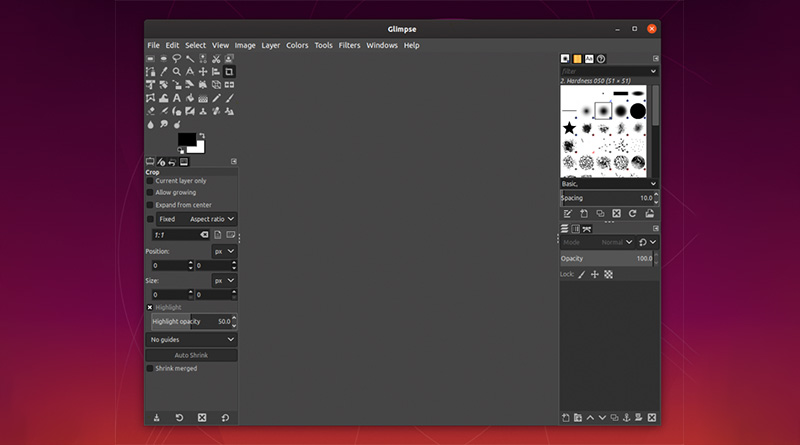Open the Aspect ratio dropdown
The width and height of the screenshot is (800, 445).
(212, 219)
